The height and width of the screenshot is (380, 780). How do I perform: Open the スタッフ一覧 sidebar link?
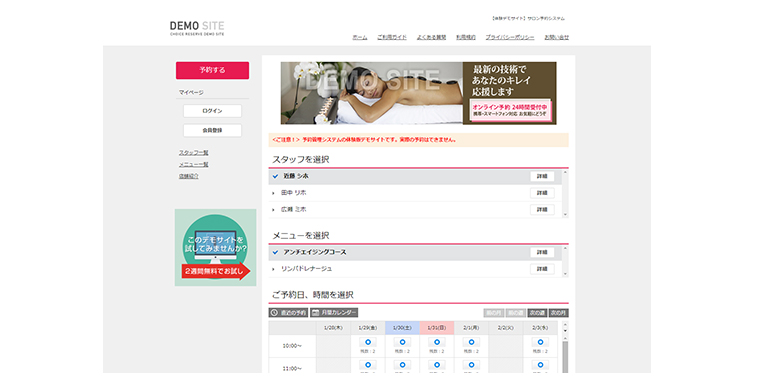pos(194,153)
